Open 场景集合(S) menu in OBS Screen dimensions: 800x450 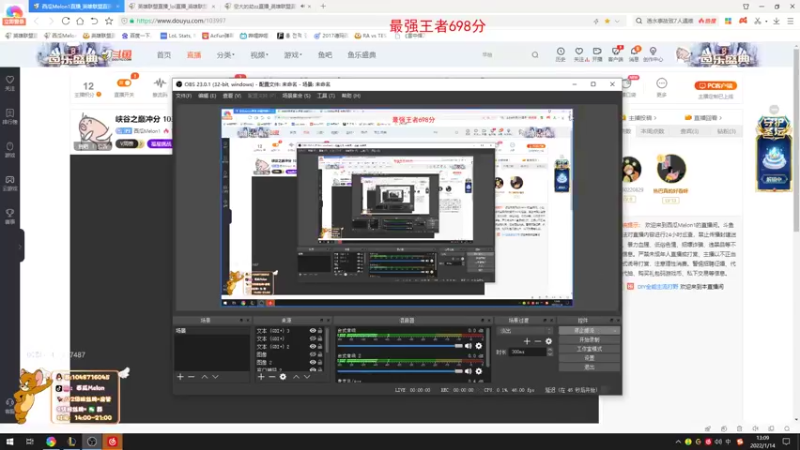tap(296, 95)
